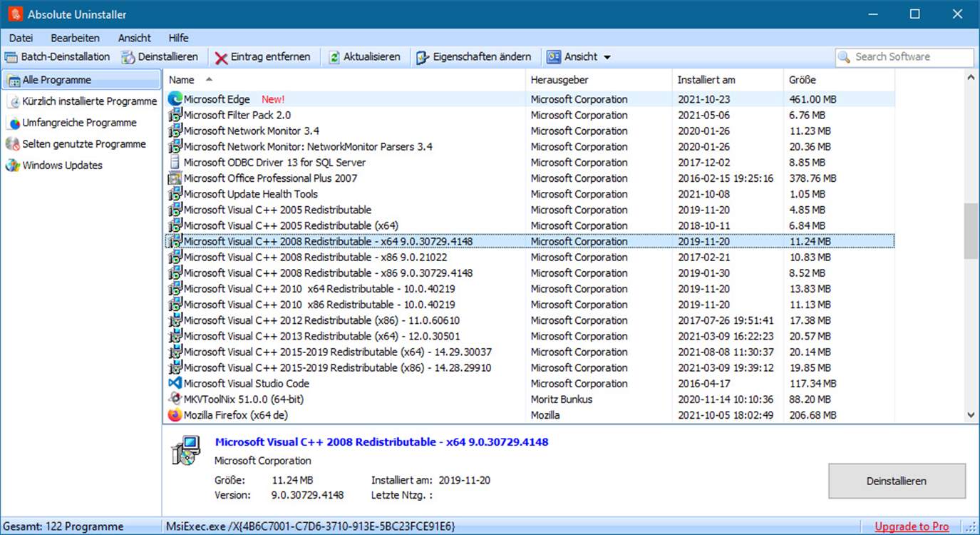The image size is (980, 535).
Task: Click the Deinstallieren toolbar icon
Action: pyautogui.click(x=128, y=57)
